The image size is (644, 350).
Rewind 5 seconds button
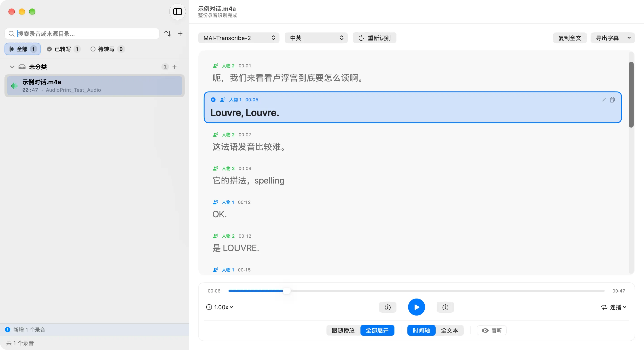tap(388, 307)
